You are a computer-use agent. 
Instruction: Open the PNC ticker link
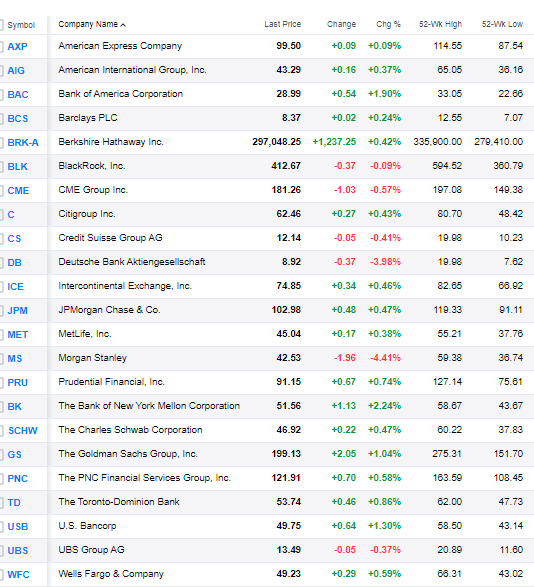coord(18,478)
